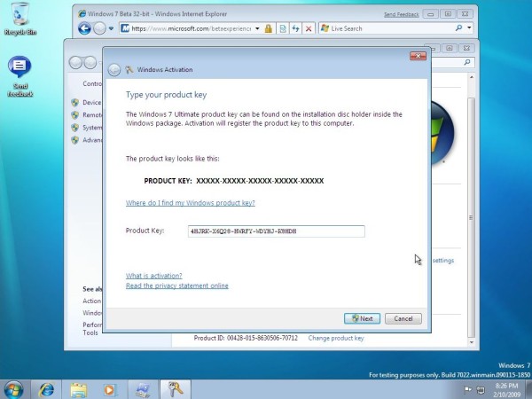Image resolution: width=532 pixels, height=399 pixels.
Task: Open the Send Feedback desktop icon
Action: (20, 76)
